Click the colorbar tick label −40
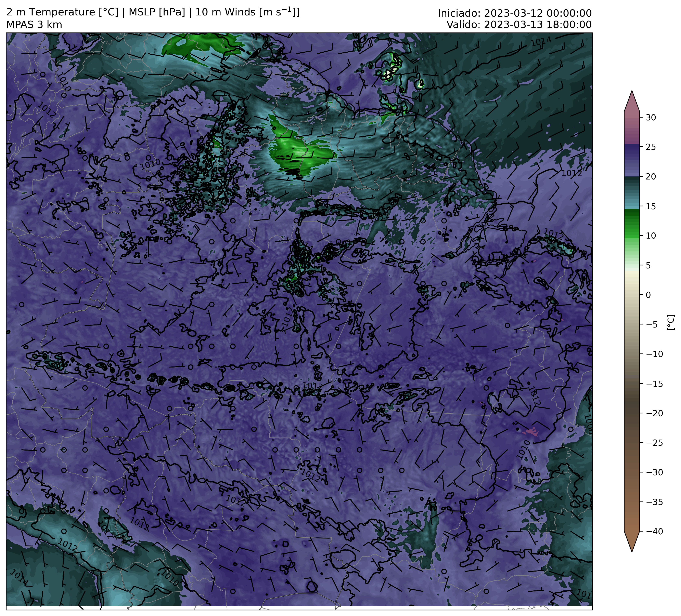 tap(654, 531)
